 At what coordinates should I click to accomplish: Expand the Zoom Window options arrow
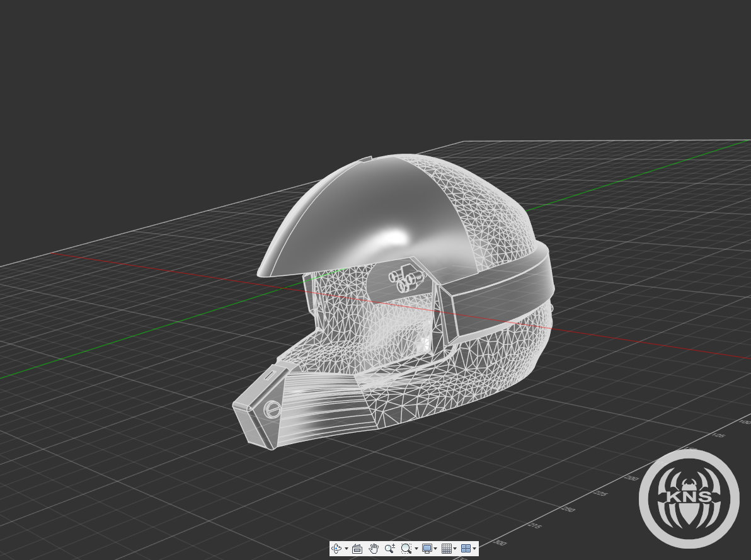[416, 549]
